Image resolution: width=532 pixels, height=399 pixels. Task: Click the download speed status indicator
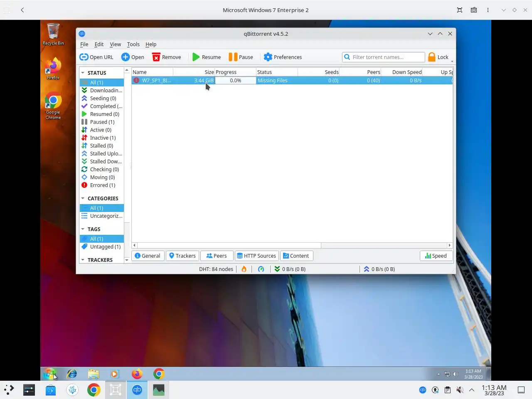(x=290, y=269)
